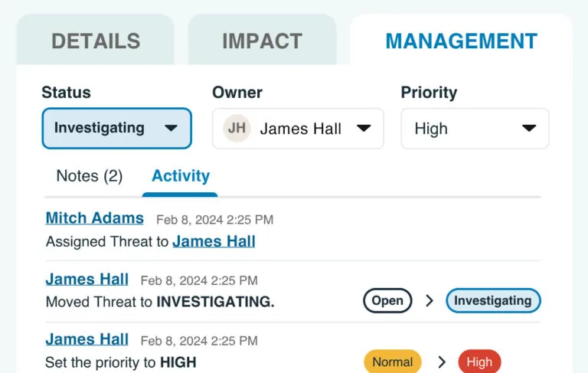Switch to the Notes (2) tab
588x373 pixels.
[x=90, y=175]
